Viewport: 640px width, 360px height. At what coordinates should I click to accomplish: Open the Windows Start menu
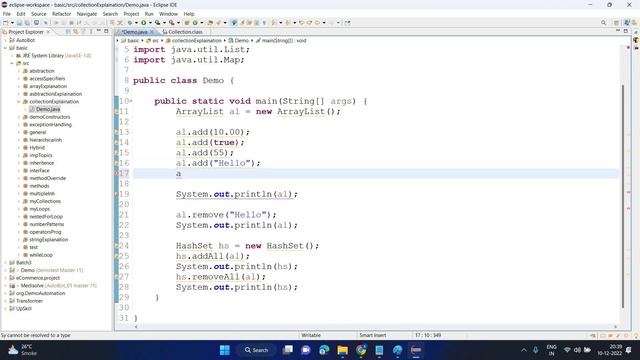pos(224,350)
